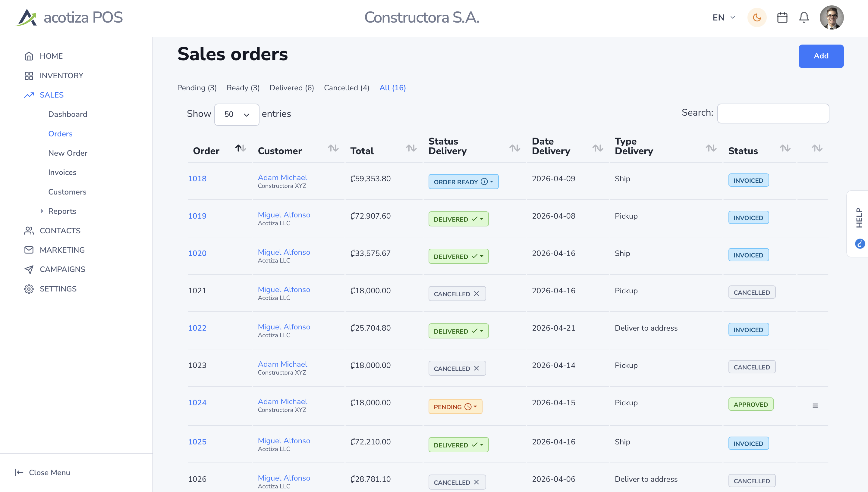Viewport: 868px width, 492px height.
Task: Click the Add button
Action: point(821,56)
